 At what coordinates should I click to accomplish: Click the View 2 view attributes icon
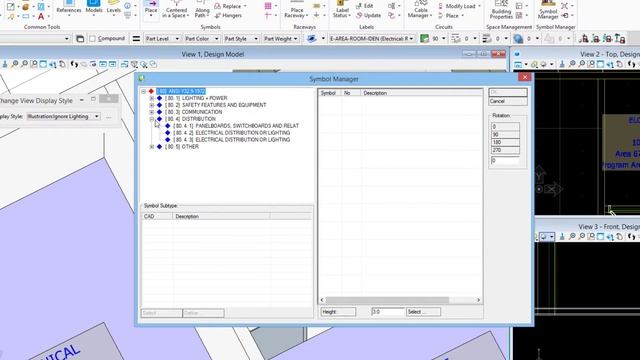518,64
